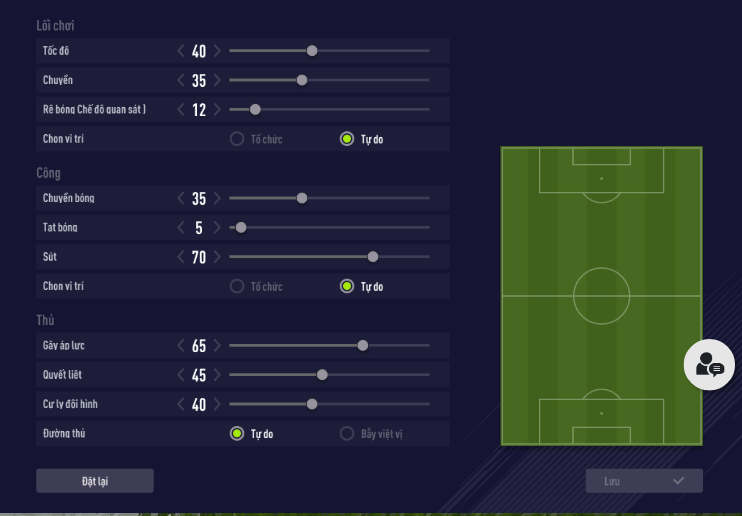Decrease Cự ly đội hình with left arrow
Image resolution: width=742 pixels, height=516 pixels.
click(181, 405)
